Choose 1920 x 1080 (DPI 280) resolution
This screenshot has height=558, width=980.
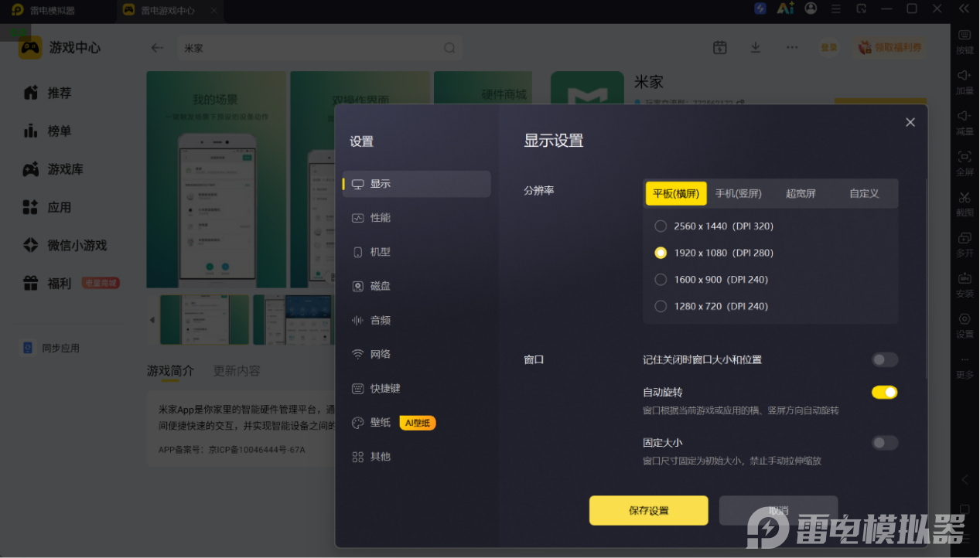pyautogui.click(x=714, y=253)
